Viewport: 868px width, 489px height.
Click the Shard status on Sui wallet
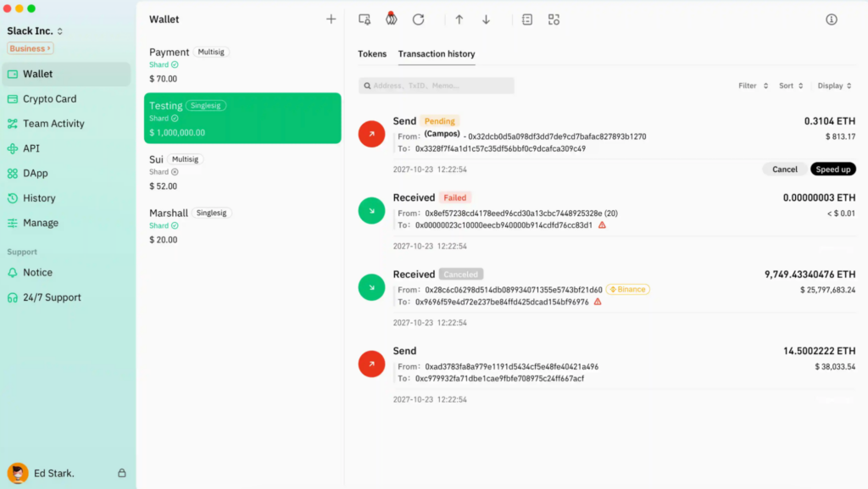pyautogui.click(x=164, y=172)
